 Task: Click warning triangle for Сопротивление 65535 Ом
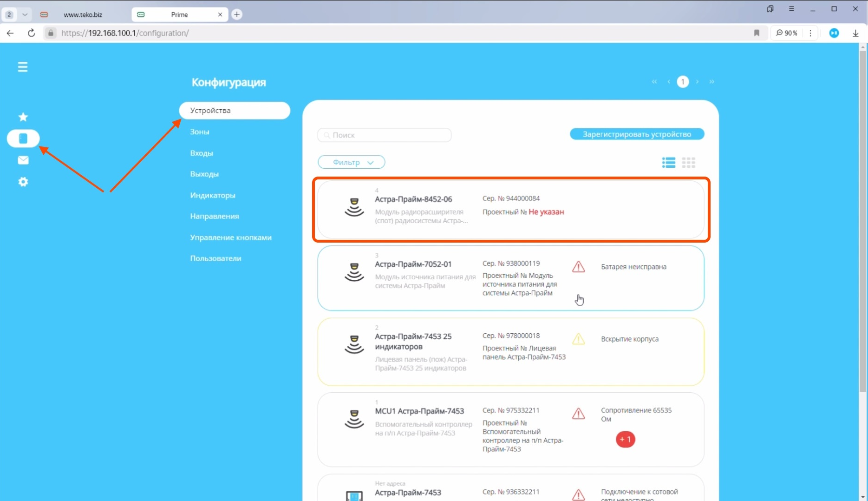tap(578, 414)
